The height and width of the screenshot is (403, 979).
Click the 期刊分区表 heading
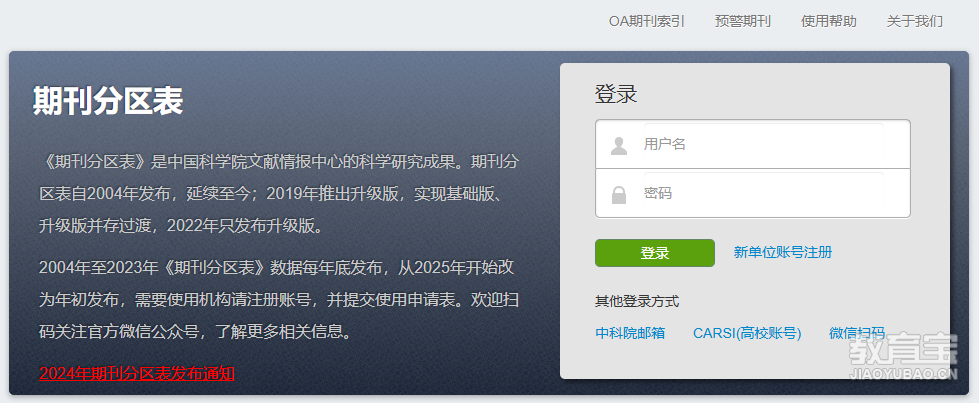pyautogui.click(x=107, y=101)
